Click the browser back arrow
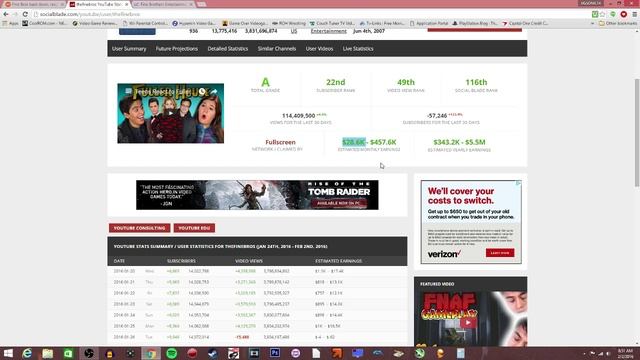This screenshot has width=640, height=360. pos(6,14)
